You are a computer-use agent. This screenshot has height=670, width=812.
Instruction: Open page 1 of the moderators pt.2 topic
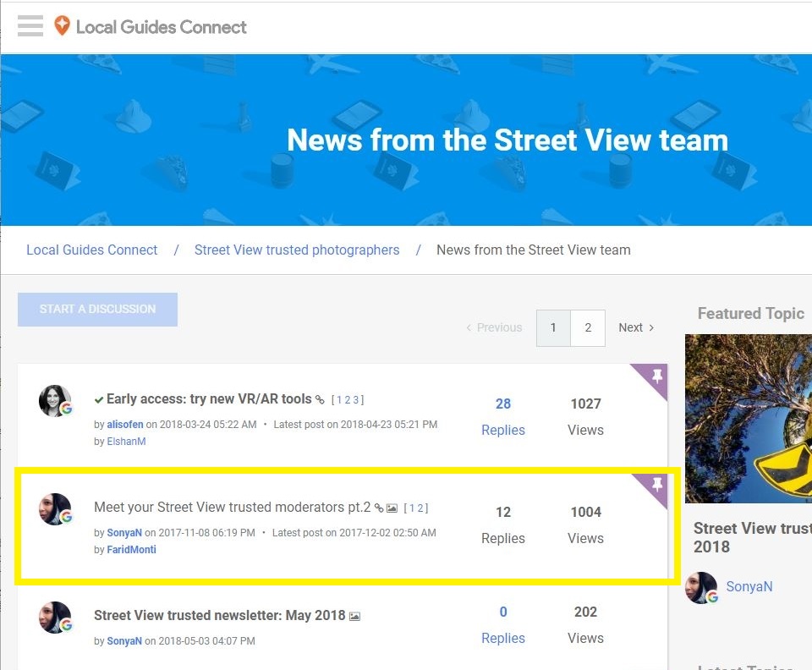point(412,508)
